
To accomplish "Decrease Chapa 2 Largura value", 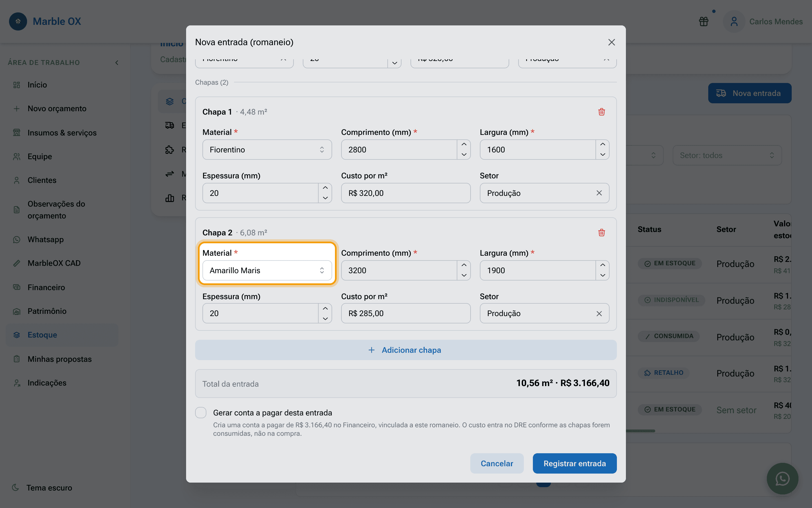I will click(603, 275).
